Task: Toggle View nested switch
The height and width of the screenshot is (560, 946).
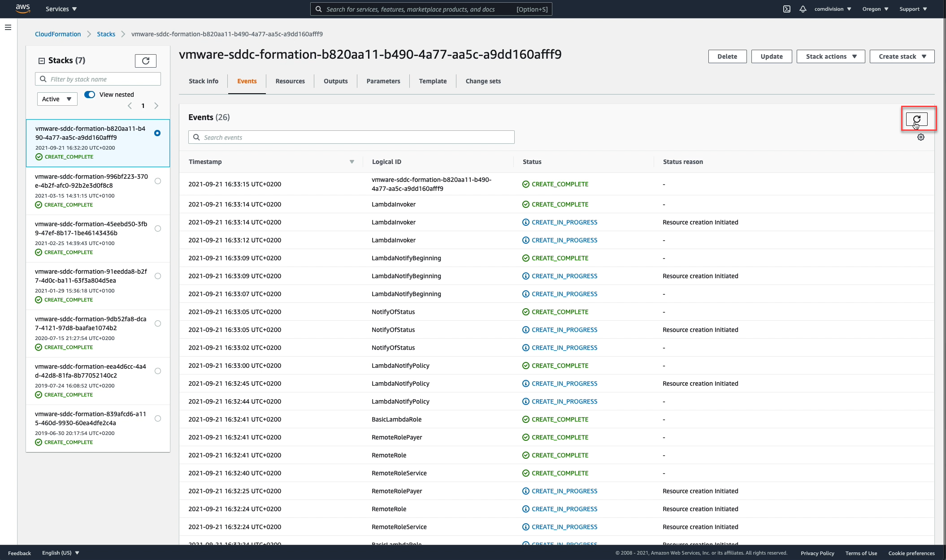Action: click(90, 95)
